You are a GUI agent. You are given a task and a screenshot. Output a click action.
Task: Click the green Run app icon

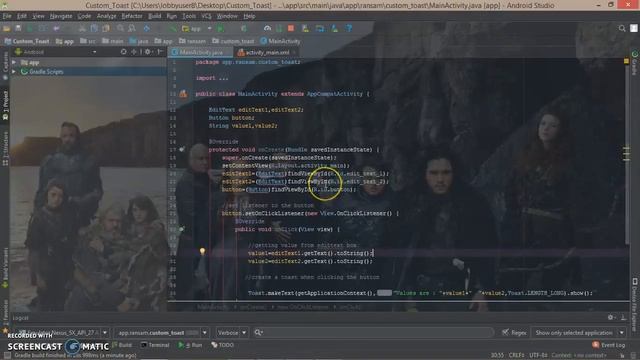(221, 29)
